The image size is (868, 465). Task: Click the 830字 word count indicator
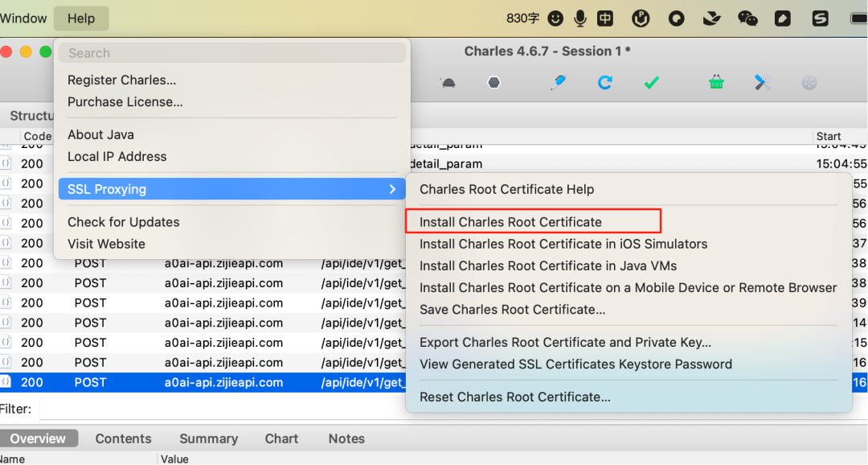(522, 19)
